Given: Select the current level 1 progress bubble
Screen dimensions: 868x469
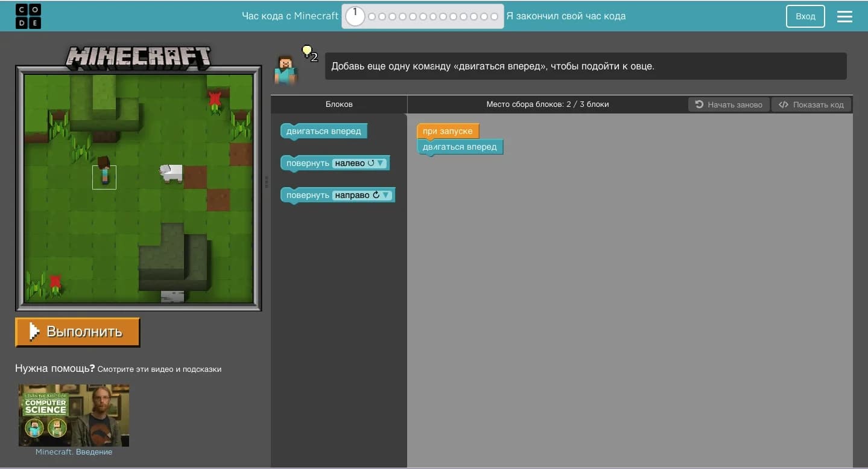Looking at the screenshot, I should coord(355,16).
